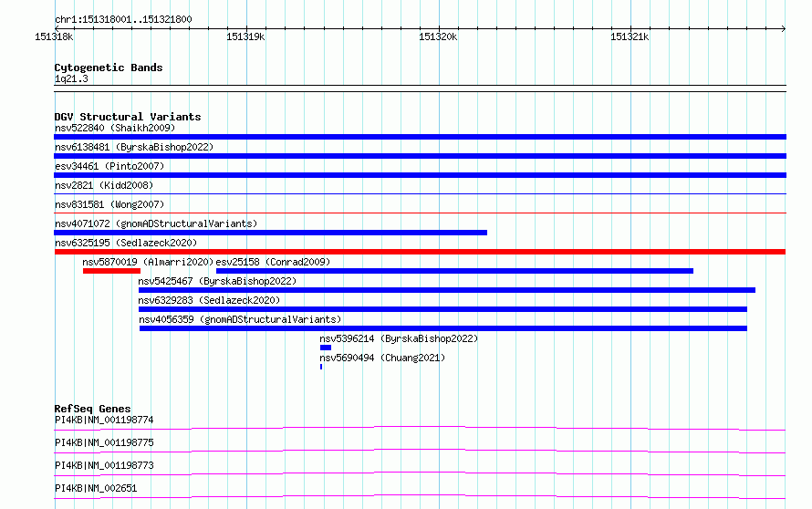Click the magenta line under PI4KB|NM_001198773
The height and width of the screenshot is (509, 812).
pyautogui.click(x=420, y=473)
